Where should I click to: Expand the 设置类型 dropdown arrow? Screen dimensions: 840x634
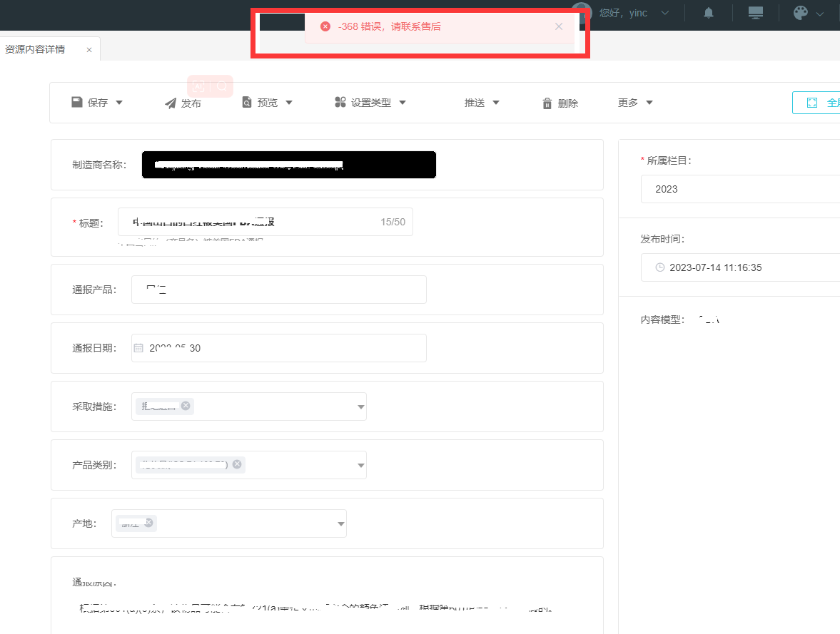[x=403, y=102]
